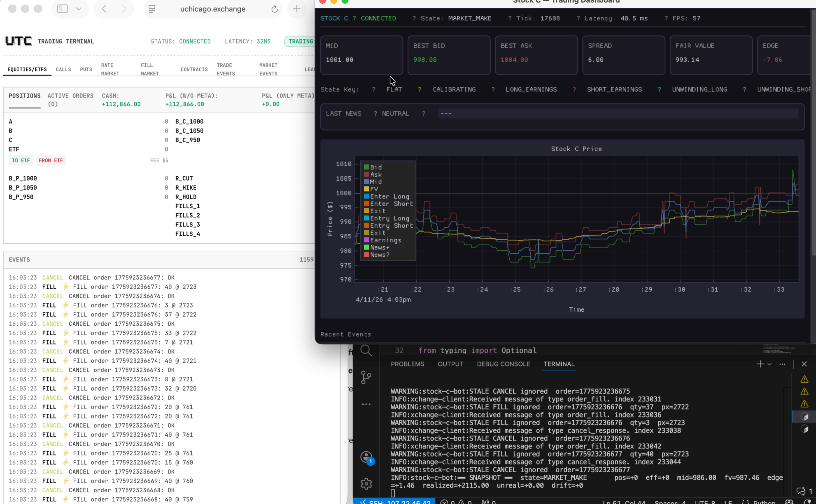Click the Ask swatch in chart legend

click(x=366, y=175)
